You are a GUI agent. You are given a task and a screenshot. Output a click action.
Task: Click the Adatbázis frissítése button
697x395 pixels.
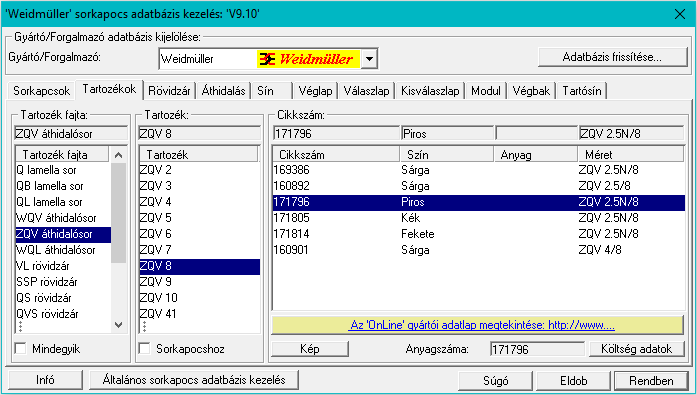coord(613,57)
